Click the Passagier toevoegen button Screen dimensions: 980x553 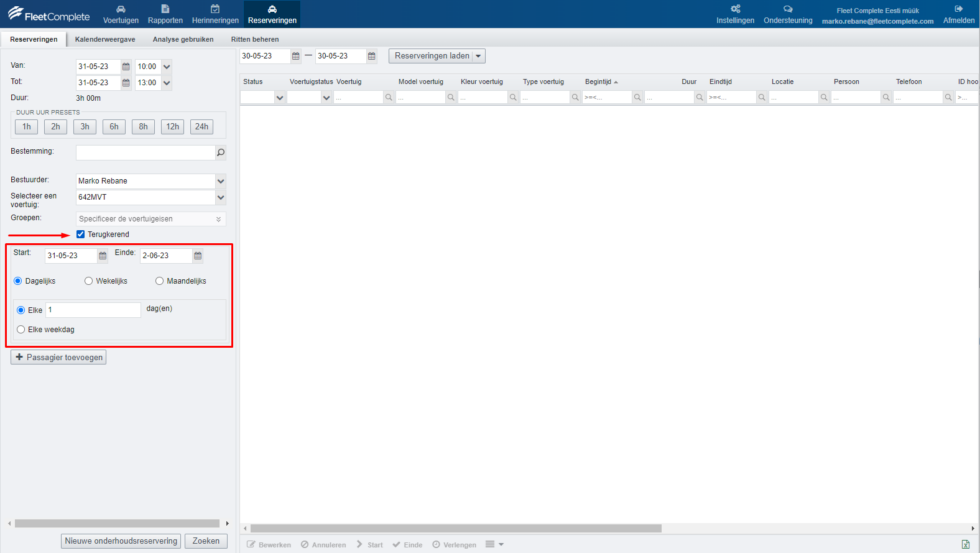click(58, 357)
